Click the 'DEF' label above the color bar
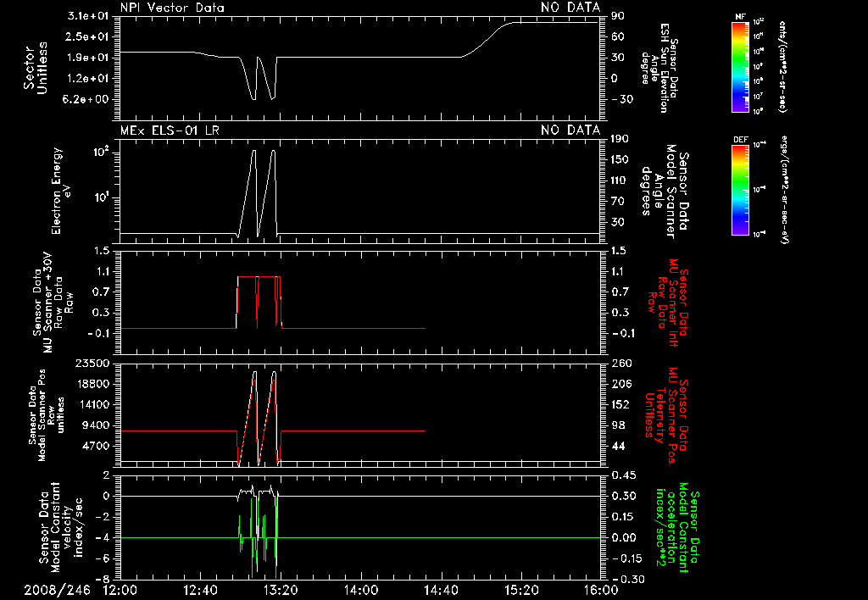This screenshot has width=868, height=600. pos(741,140)
